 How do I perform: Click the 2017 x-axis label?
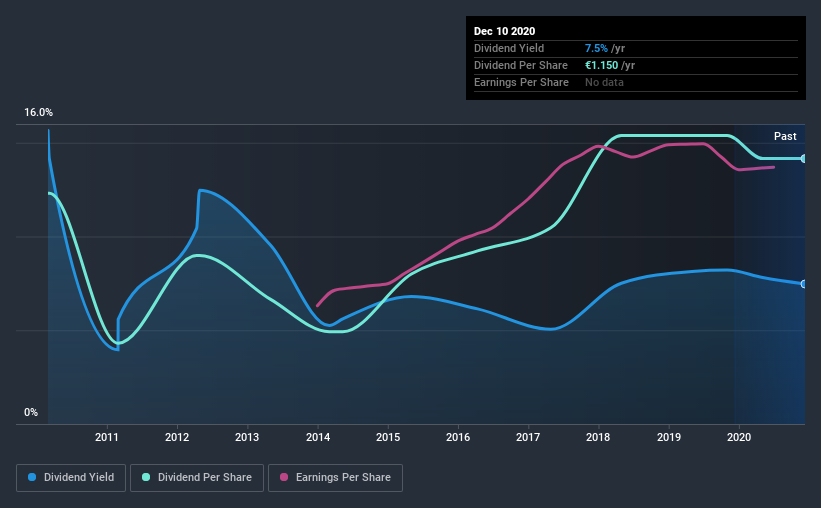tap(528, 437)
